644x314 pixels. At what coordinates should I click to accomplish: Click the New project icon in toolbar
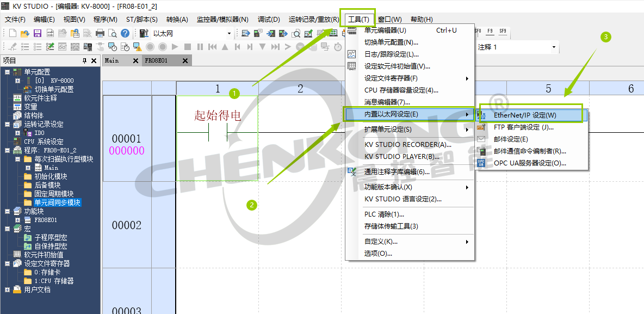point(13,34)
